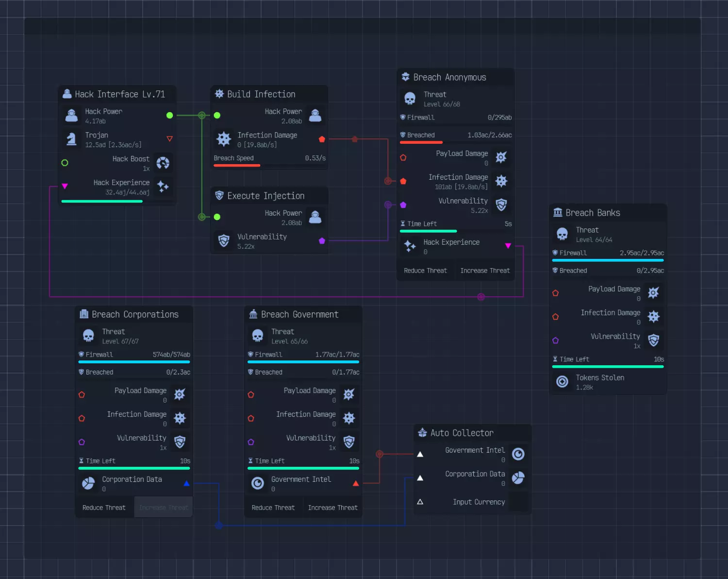Click the empty Input Currency slot in Auto Collector
Image resolution: width=728 pixels, height=579 pixels.
click(x=518, y=502)
